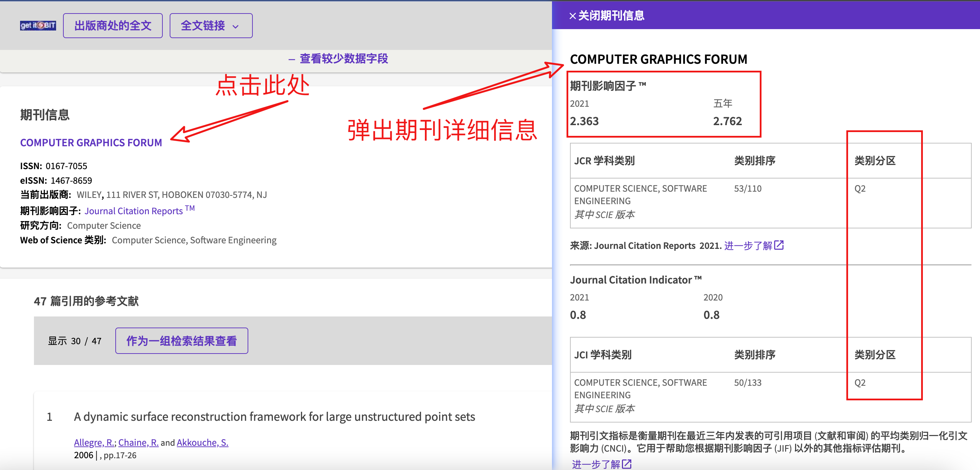Viewport: 980px width, 470px height.
Task: Click the 2020 JCI value 0.8
Action: pyautogui.click(x=711, y=315)
